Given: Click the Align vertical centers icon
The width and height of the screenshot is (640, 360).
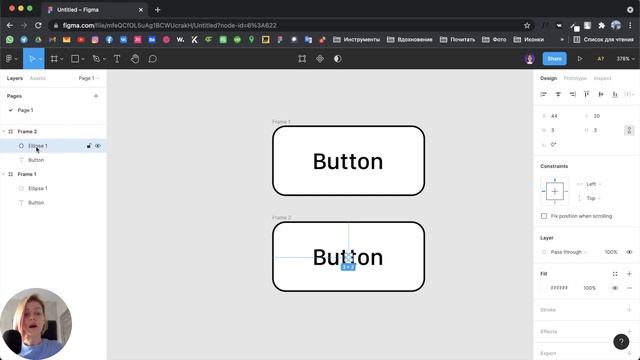Looking at the screenshot, I should [601, 94].
